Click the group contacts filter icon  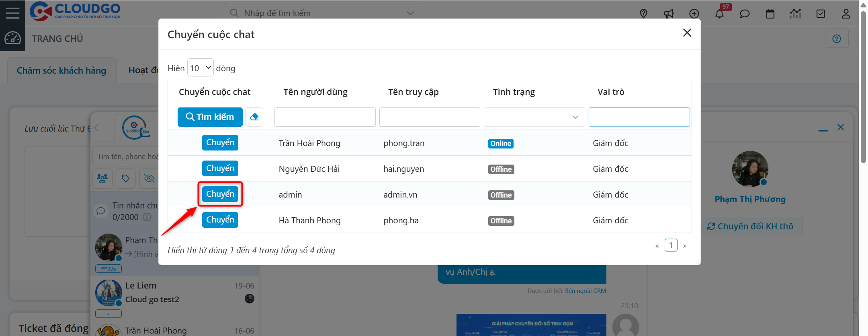[x=102, y=178]
